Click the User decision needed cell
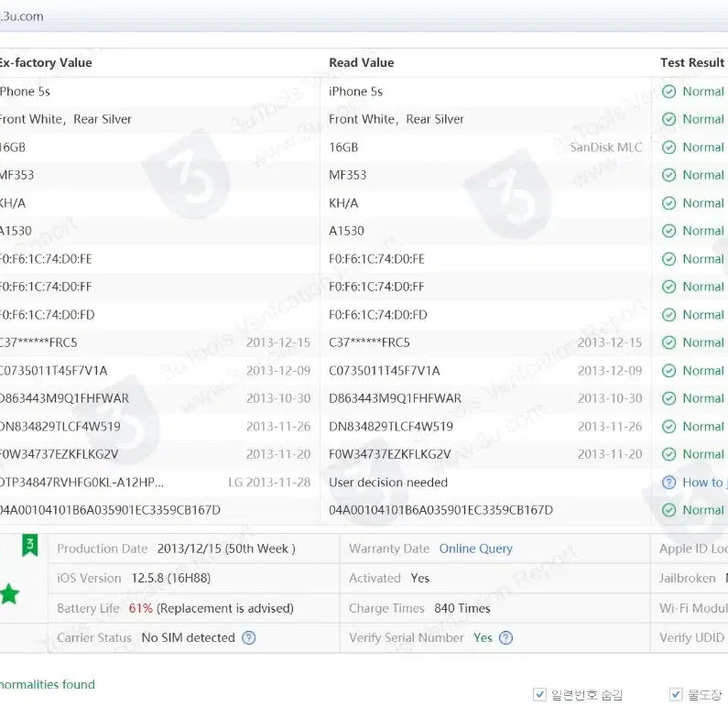728x728 pixels. click(388, 483)
